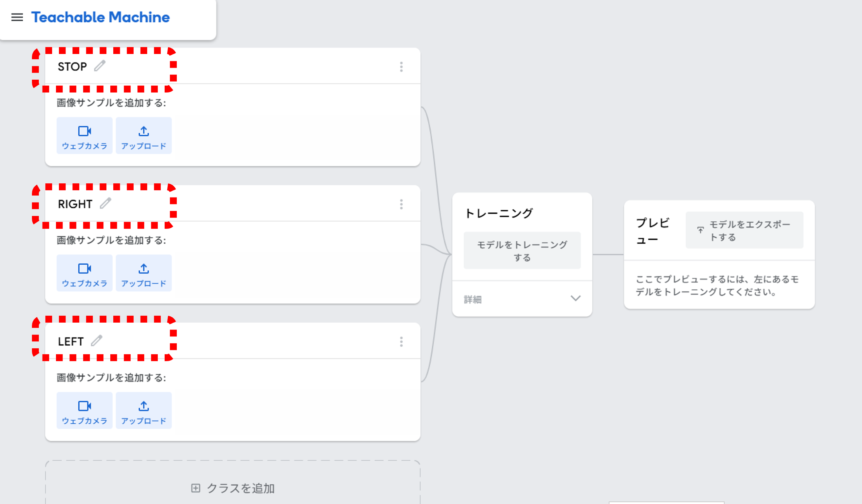
Task: Click pencil icon to rename STOP class
Action: [x=100, y=66]
